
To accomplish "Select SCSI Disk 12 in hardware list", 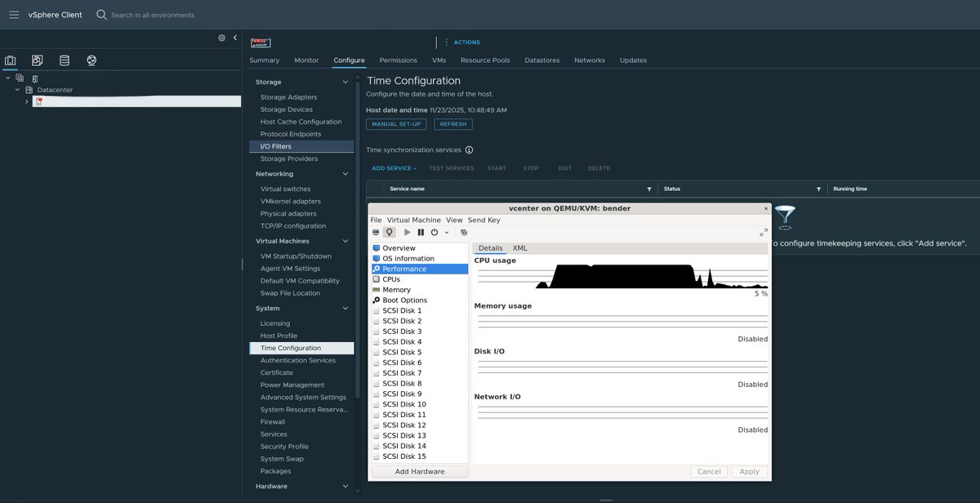I will pyautogui.click(x=420, y=425).
